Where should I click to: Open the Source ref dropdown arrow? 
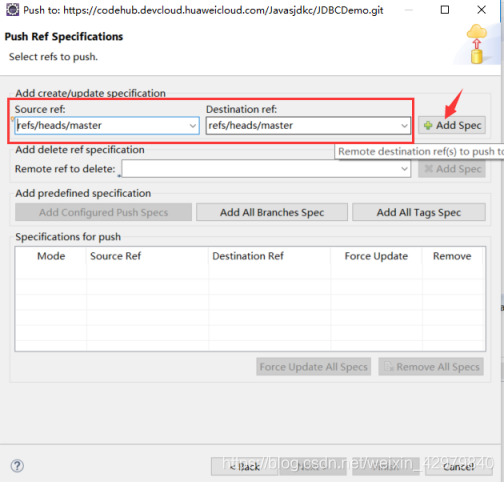click(x=193, y=126)
